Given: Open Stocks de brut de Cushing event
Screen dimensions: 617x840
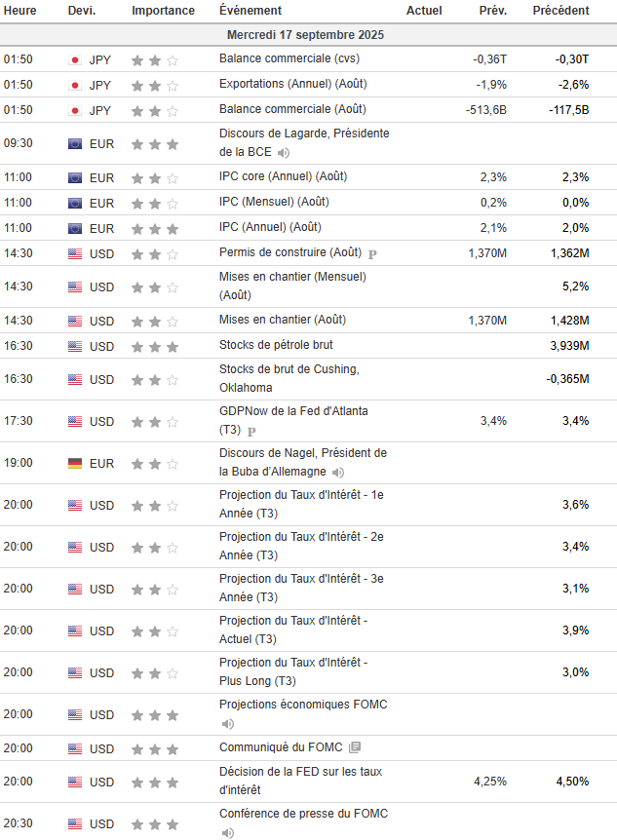Looking at the screenshot, I should [289, 378].
